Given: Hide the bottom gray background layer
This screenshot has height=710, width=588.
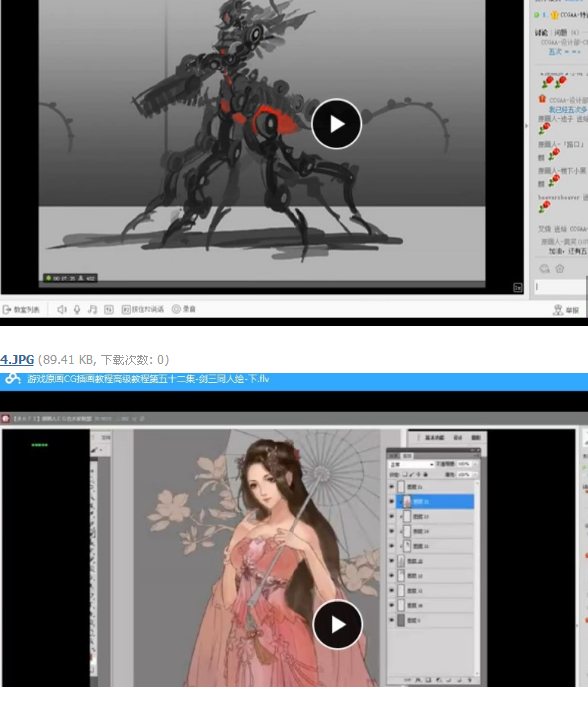Looking at the screenshot, I should (x=392, y=620).
